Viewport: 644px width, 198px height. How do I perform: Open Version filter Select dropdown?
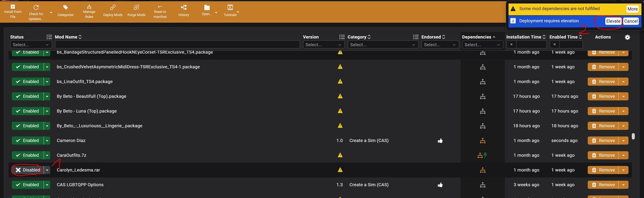[324, 45]
